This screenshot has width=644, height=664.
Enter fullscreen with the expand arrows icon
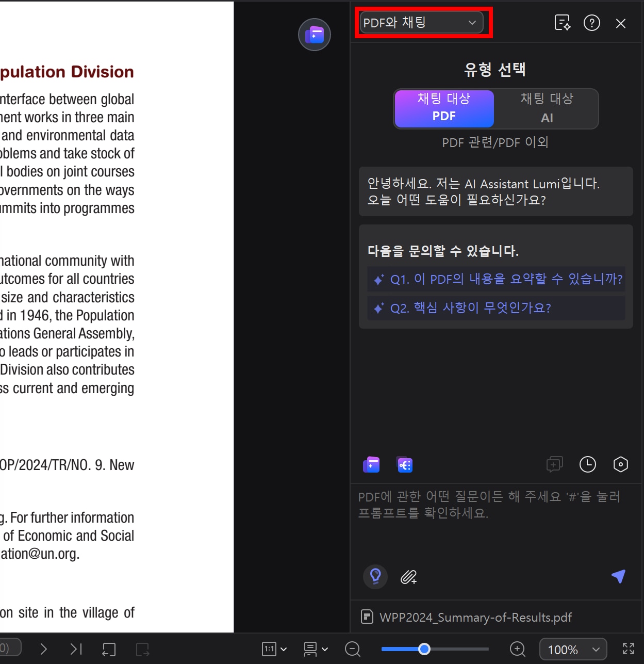(x=629, y=649)
